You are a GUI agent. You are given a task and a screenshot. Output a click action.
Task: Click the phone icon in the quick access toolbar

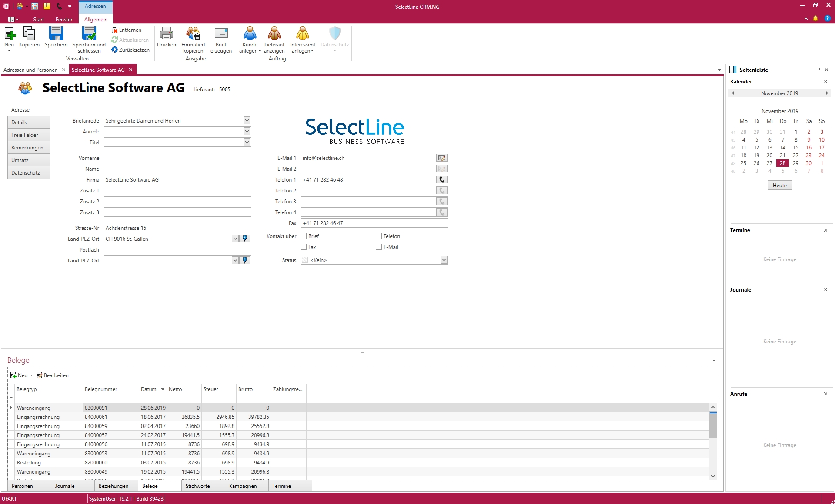[x=60, y=6]
